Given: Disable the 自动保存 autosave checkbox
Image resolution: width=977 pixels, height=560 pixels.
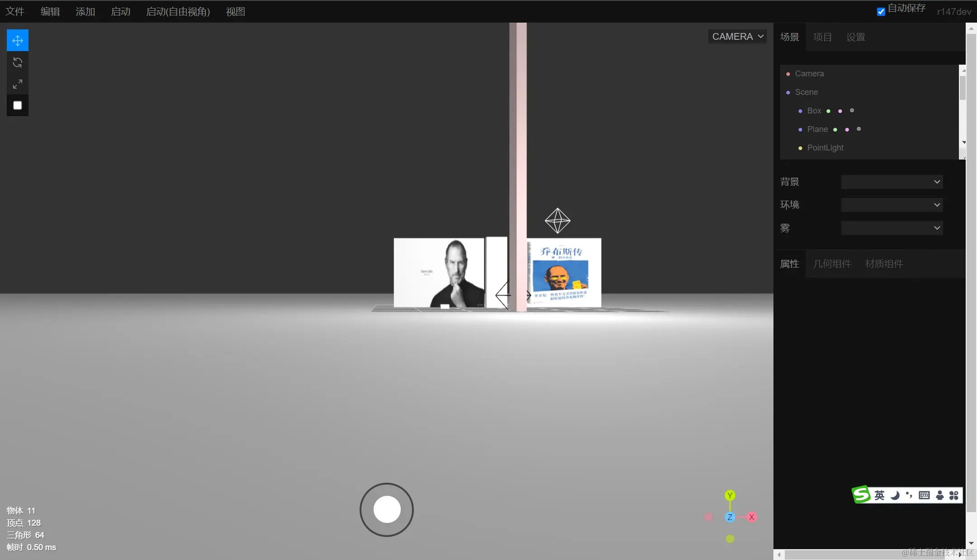Looking at the screenshot, I should tap(881, 12).
